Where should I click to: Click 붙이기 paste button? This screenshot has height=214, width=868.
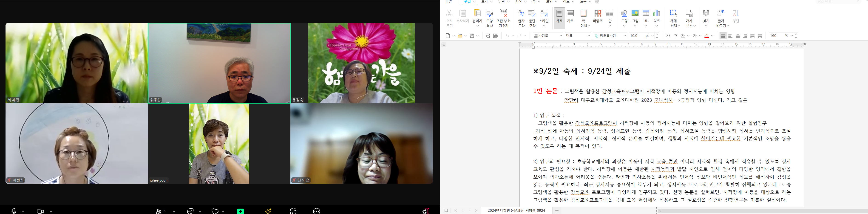(x=477, y=18)
